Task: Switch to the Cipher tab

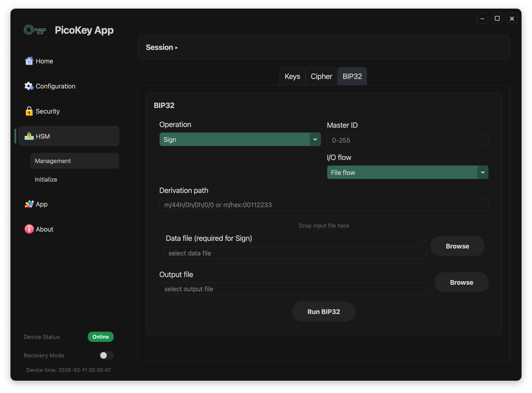Action: pyautogui.click(x=321, y=76)
